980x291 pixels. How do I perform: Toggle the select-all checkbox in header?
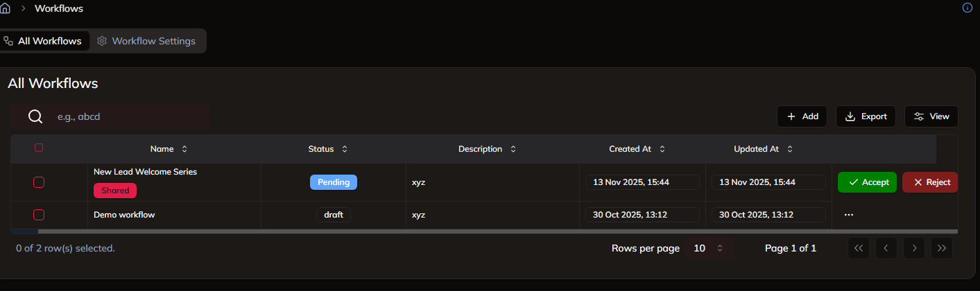pyautogui.click(x=39, y=148)
